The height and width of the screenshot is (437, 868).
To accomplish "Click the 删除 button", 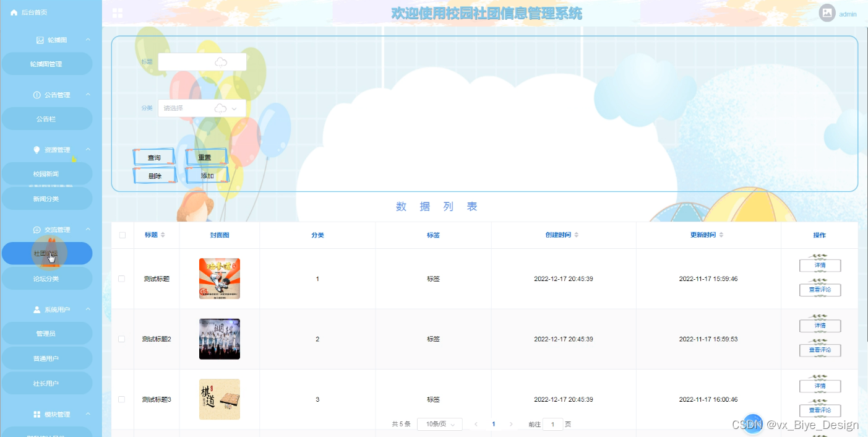I will pyautogui.click(x=155, y=176).
